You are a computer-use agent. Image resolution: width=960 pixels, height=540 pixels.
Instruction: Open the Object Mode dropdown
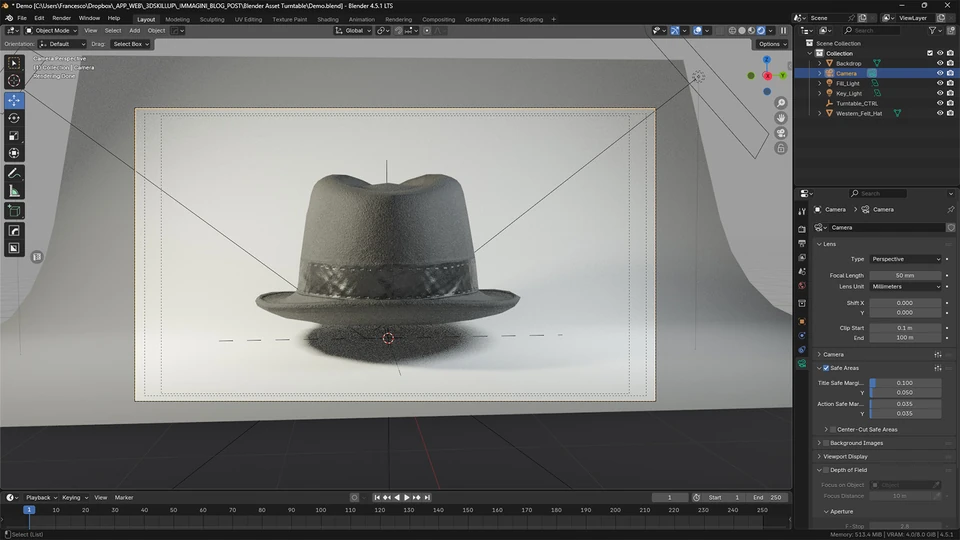[51, 31]
